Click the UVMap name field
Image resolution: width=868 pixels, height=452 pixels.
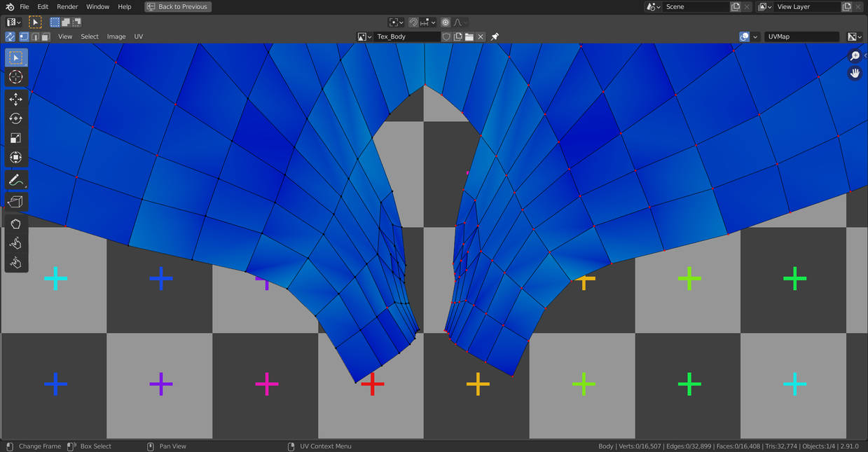[801, 36]
